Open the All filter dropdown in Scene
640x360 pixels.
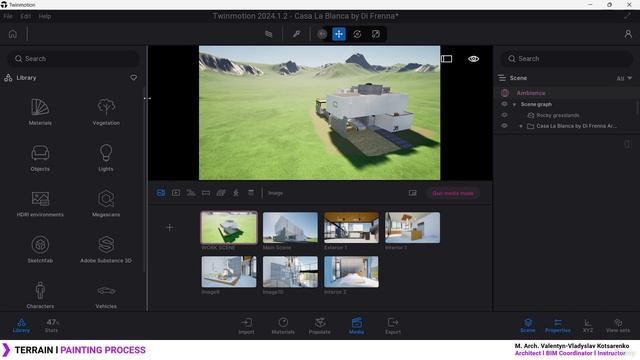624,78
